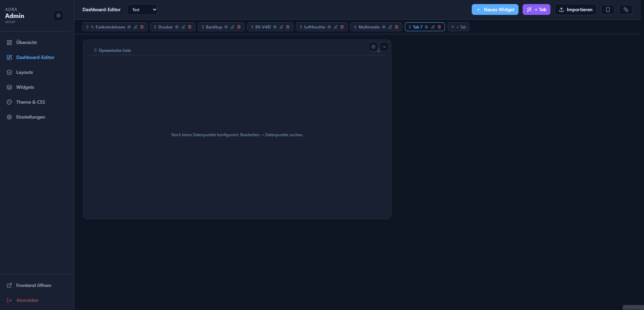Delete Tab 7 with trash icon
The height and width of the screenshot is (310, 644).
440,27
